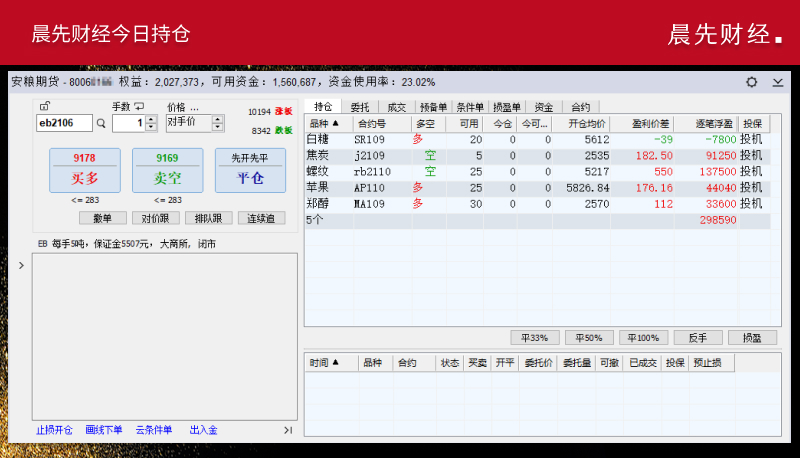The image size is (800, 458).
Task: Click the settings gear icon
Action: pos(752,82)
